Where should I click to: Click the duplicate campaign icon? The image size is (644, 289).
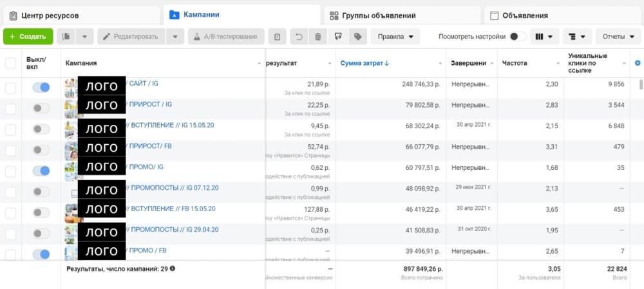[x=66, y=37]
